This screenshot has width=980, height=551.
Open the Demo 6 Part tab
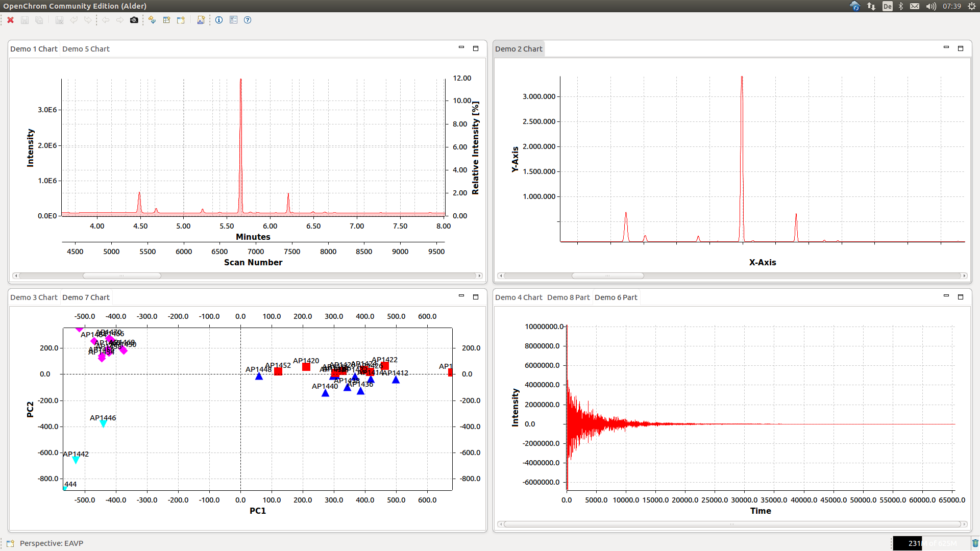tap(616, 297)
